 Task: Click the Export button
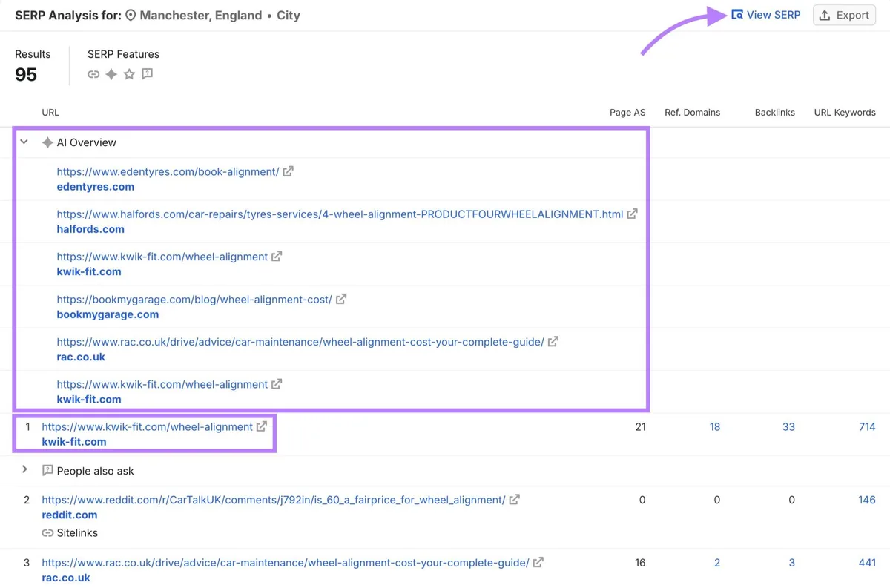pos(844,15)
